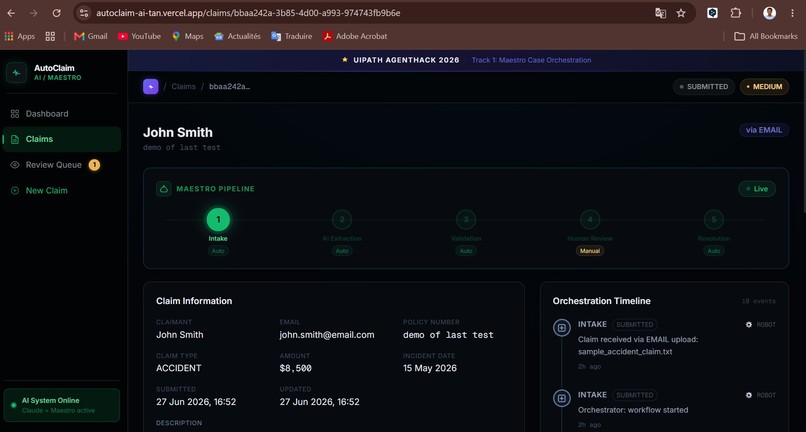Open the Gmail bookmark

click(90, 37)
